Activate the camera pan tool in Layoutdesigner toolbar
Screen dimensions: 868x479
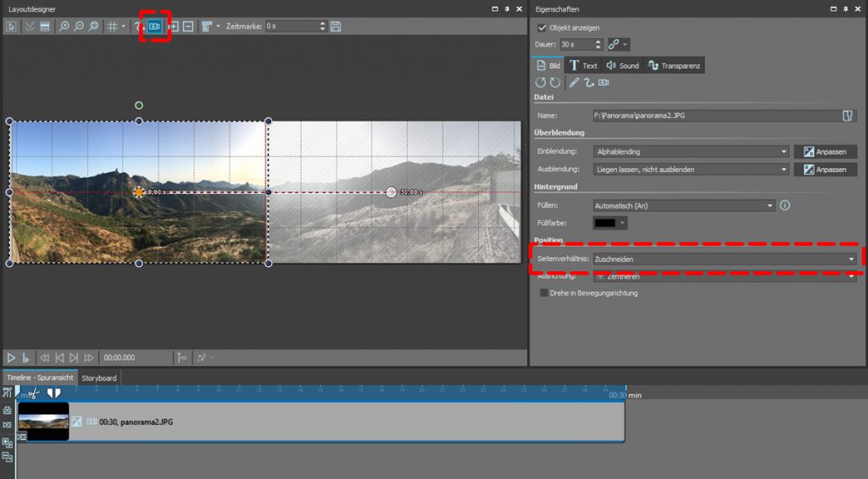tap(154, 26)
